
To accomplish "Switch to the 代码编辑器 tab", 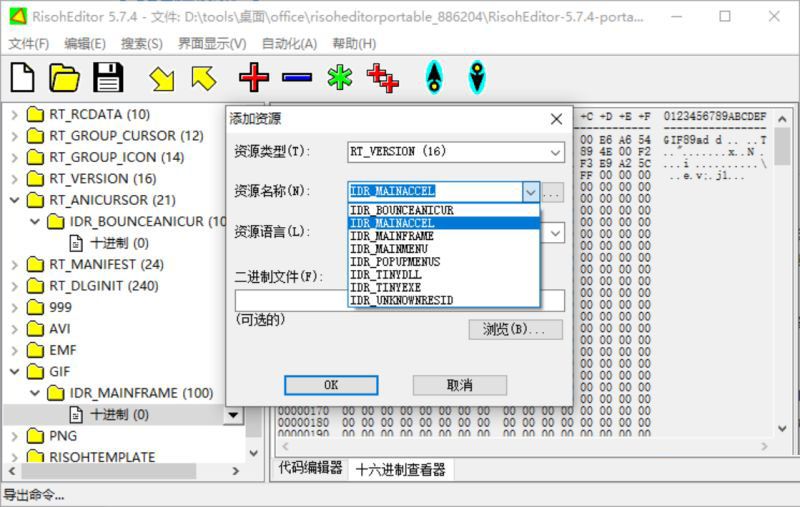I will click(310, 468).
